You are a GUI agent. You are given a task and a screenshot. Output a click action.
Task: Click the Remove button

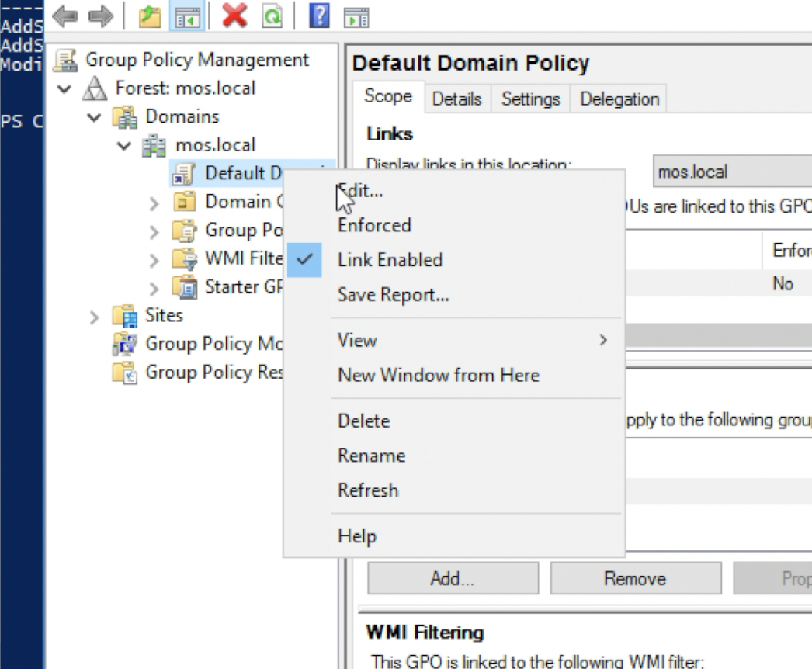coord(634,579)
